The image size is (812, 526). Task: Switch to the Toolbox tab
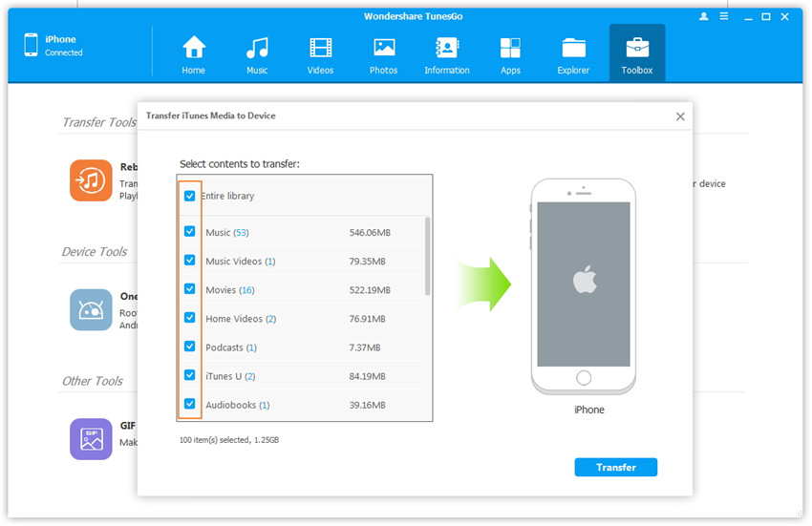(637, 53)
